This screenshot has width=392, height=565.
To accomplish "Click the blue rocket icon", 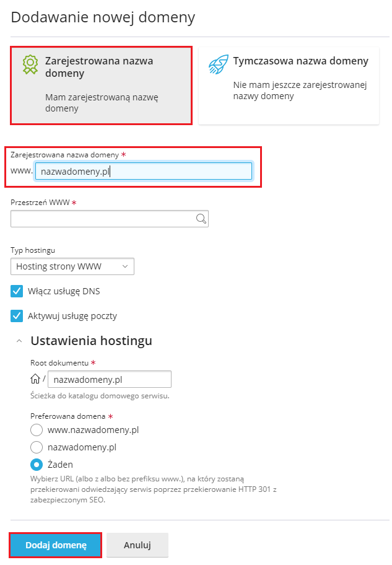I will [219, 64].
